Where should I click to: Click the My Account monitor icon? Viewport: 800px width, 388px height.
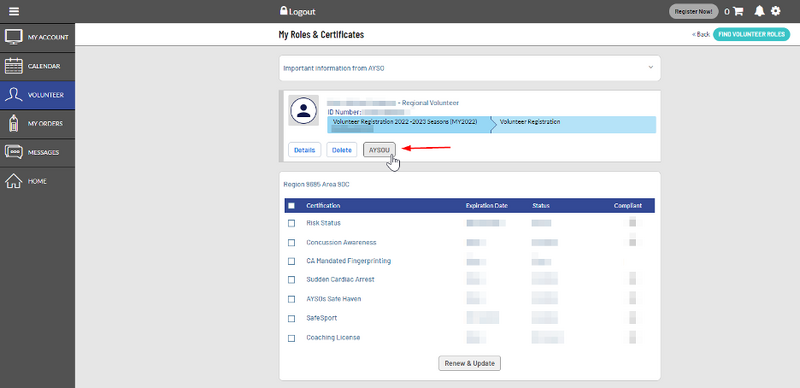click(x=14, y=37)
